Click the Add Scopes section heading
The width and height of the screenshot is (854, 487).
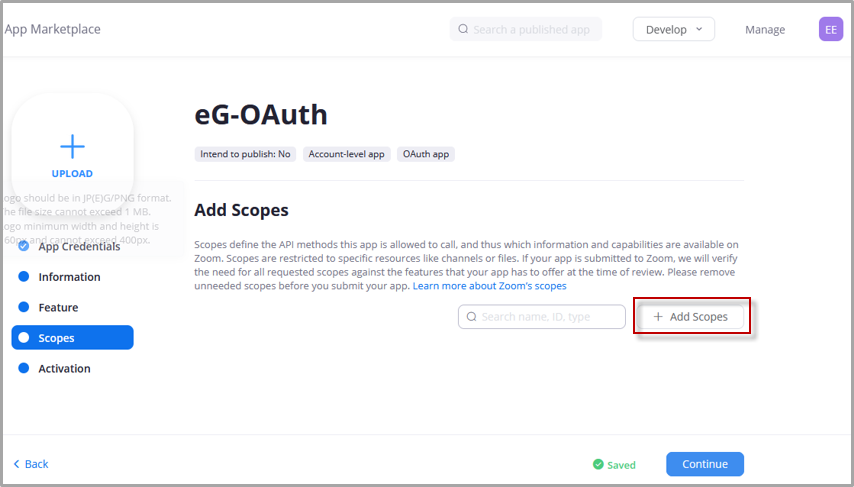pyautogui.click(x=241, y=210)
